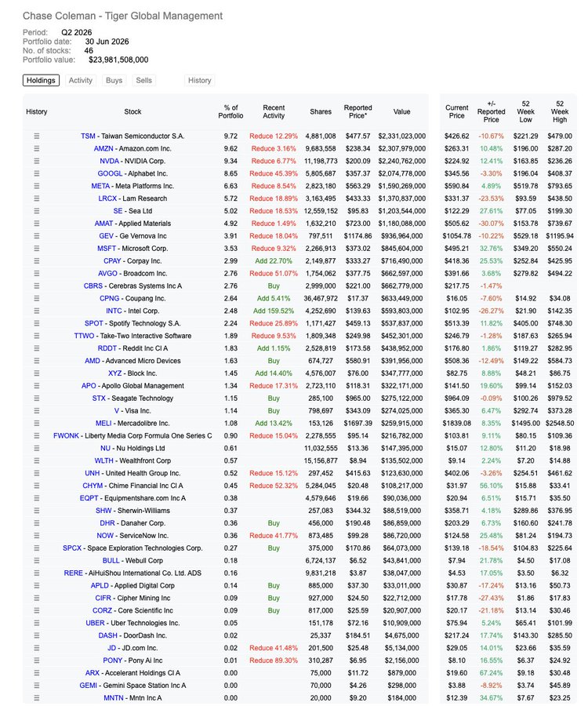The height and width of the screenshot is (706, 588).
Task: Click Reduce 45.39% activity for GOOGL
Action: pyautogui.click(x=274, y=173)
